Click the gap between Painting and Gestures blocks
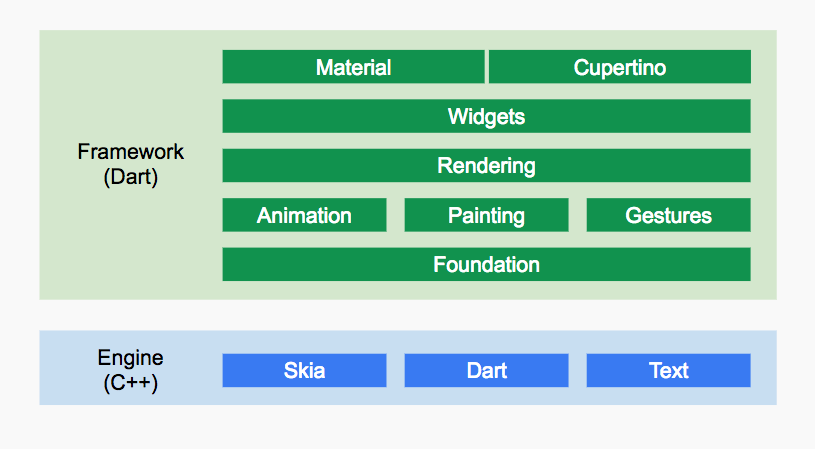Viewport: 815px width, 449px height. coord(577,215)
